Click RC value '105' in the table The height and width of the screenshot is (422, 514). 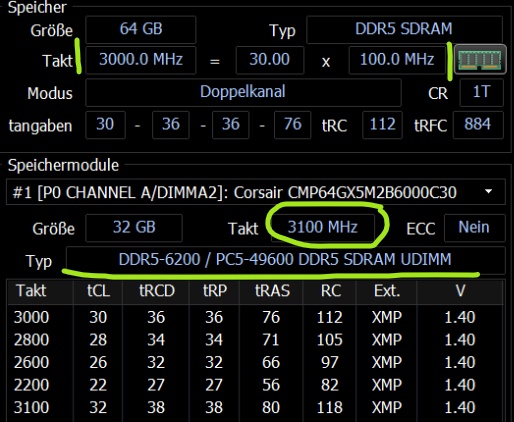click(329, 340)
